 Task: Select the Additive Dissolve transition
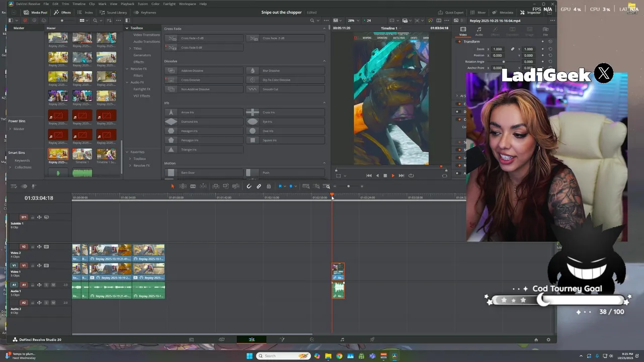[204, 71]
